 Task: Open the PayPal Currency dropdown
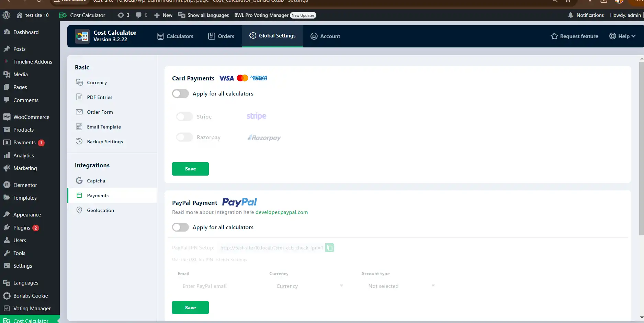point(309,286)
